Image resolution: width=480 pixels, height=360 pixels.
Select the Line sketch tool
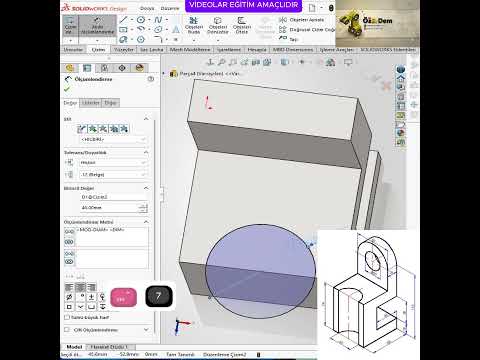click(x=123, y=20)
